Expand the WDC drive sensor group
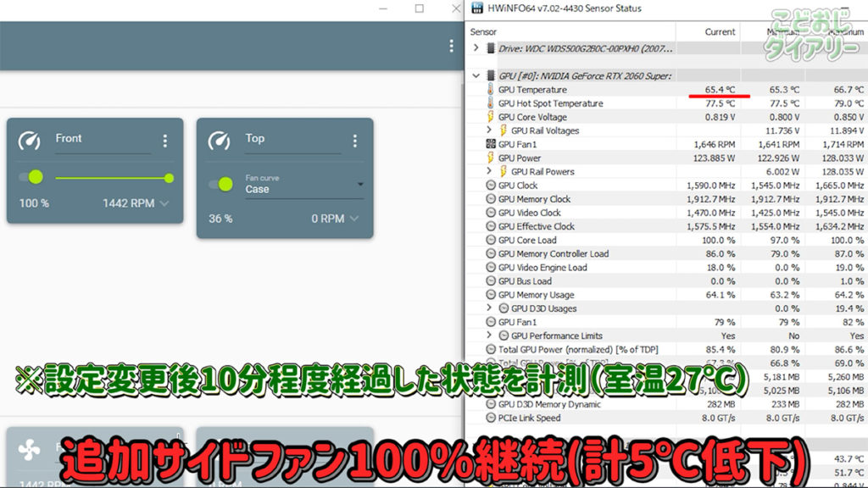Viewport: 868px width, 488px height. pyautogui.click(x=476, y=48)
